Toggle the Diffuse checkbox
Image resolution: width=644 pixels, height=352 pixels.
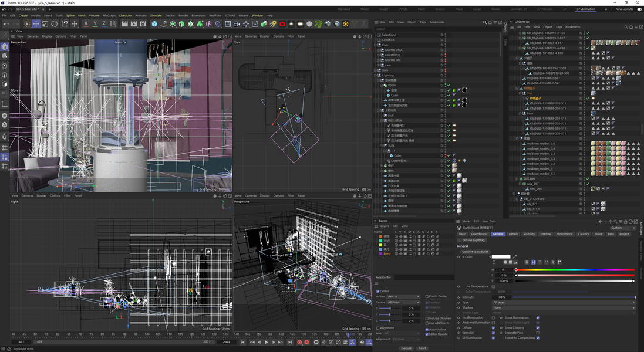point(493,327)
